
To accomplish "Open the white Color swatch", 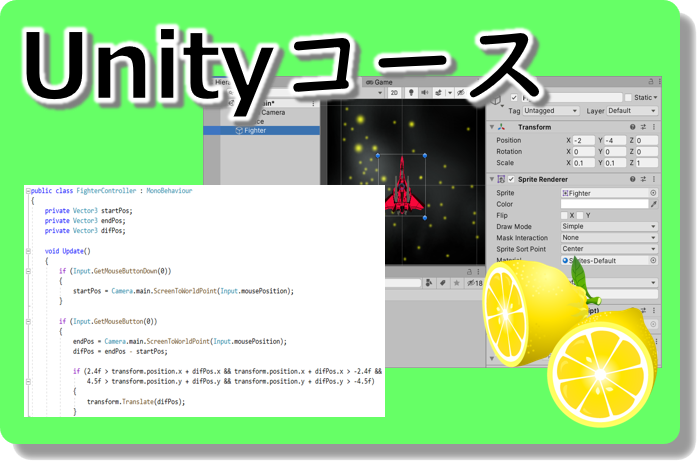I will (605, 204).
